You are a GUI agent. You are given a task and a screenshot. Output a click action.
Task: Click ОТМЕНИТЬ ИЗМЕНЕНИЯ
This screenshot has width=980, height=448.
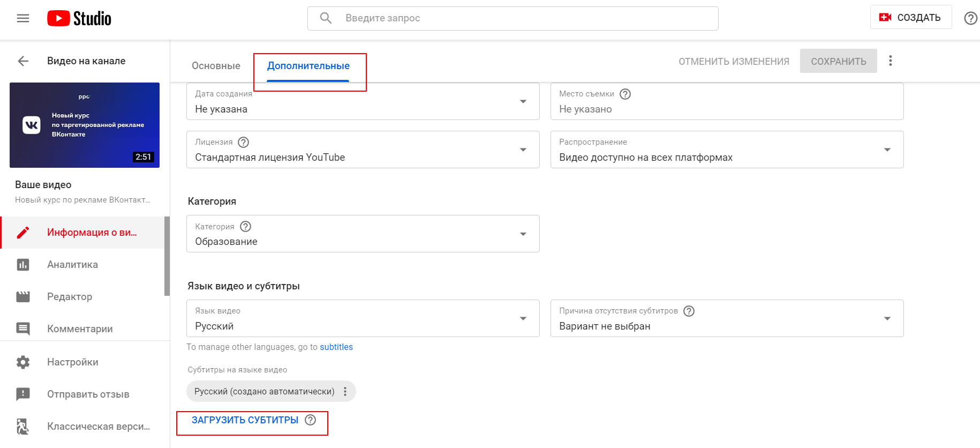coord(734,62)
